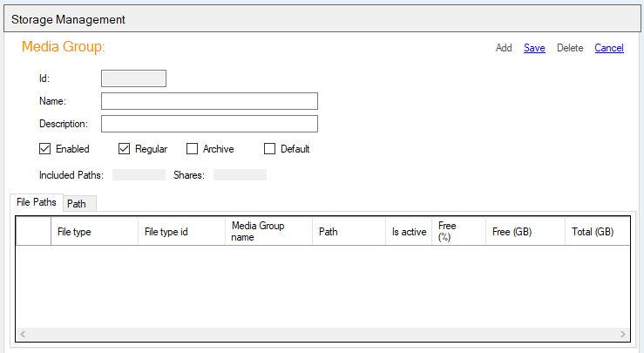Click the Media Group name column header
This screenshot has width=644, height=353.
tap(268, 232)
